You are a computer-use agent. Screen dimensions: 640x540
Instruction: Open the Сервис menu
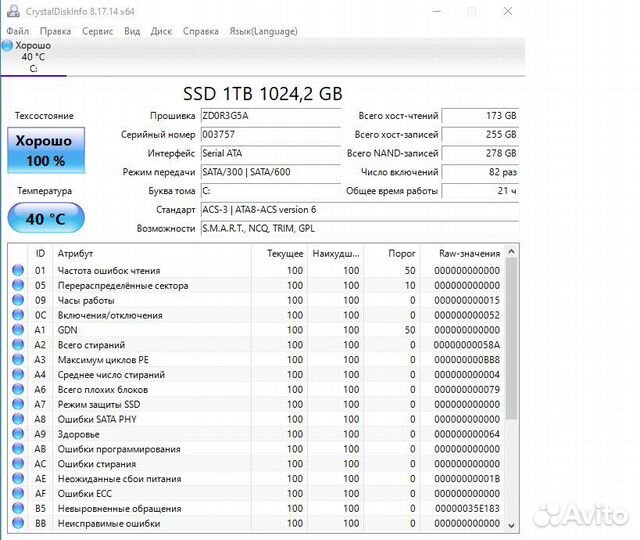coord(97,31)
